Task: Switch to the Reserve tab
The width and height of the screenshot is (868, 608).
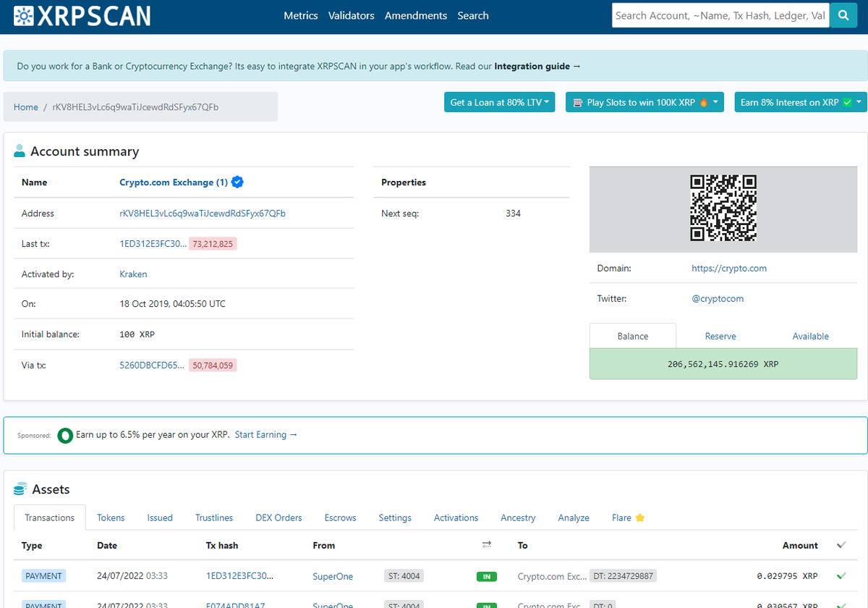Action: 720,336
